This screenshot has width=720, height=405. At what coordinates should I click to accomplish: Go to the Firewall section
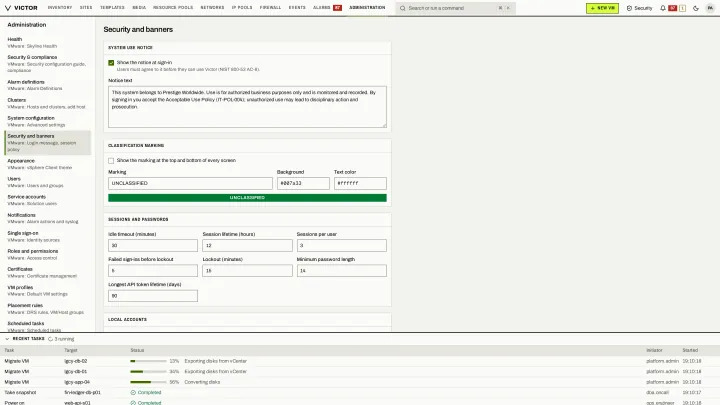click(x=270, y=8)
